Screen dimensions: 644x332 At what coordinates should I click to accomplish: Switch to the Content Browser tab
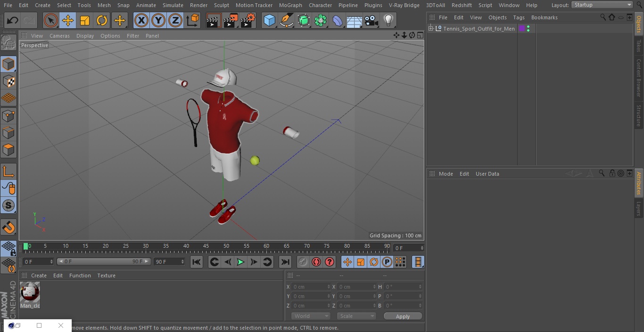point(639,78)
